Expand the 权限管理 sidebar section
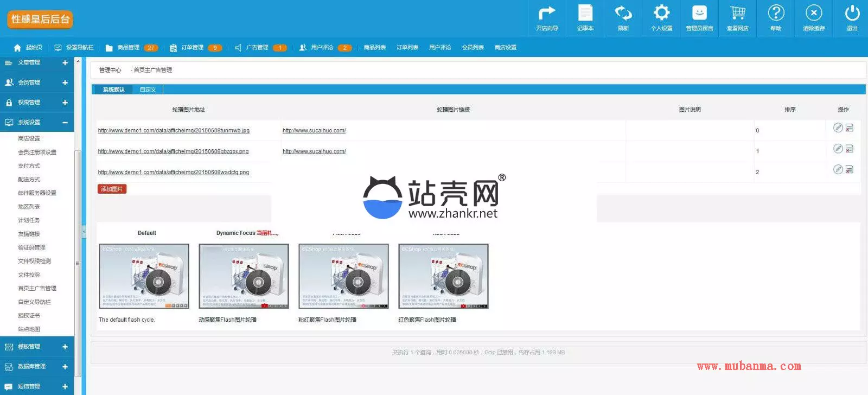The height and width of the screenshot is (395, 868). [37, 103]
